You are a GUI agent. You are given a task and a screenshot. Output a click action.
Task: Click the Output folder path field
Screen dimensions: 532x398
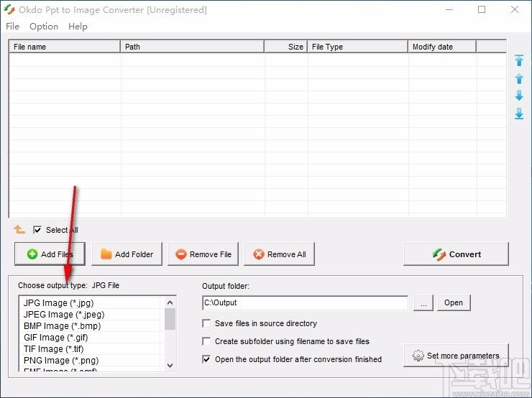click(304, 303)
